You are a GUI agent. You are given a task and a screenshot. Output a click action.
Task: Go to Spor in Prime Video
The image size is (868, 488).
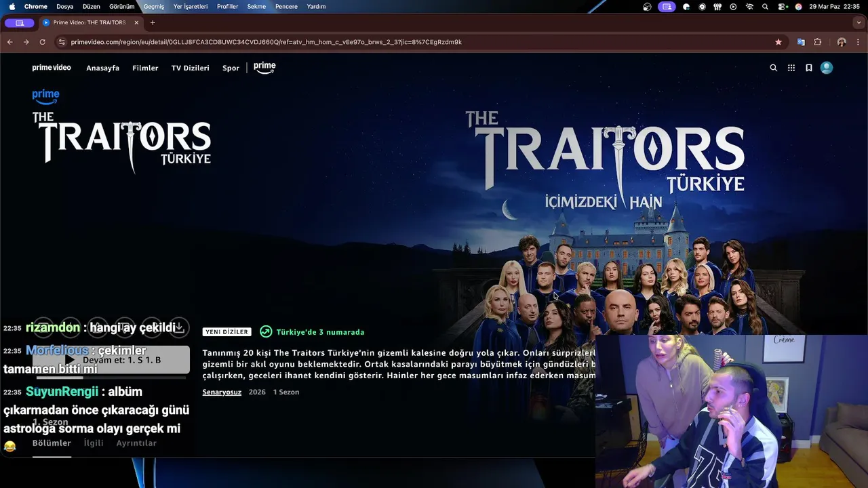click(231, 68)
